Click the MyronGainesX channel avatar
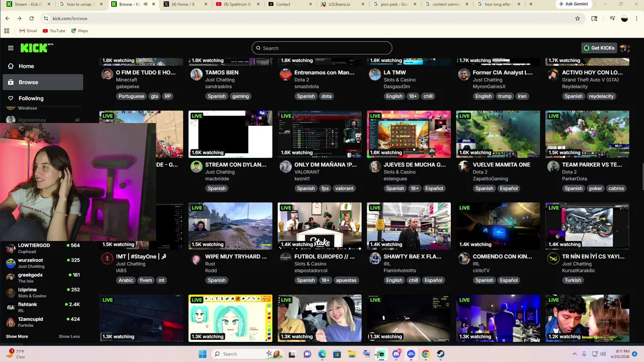Screen dimensions: 644x362 pos(464,74)
